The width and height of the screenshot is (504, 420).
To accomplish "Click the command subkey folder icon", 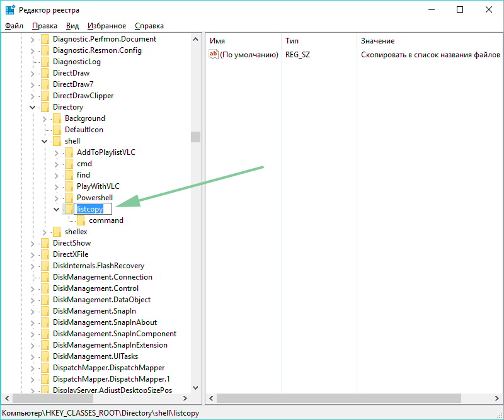I will tap(81, 220).
